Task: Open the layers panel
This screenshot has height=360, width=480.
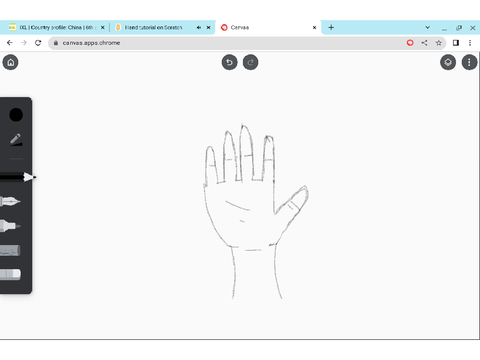Action: (448, 62)
